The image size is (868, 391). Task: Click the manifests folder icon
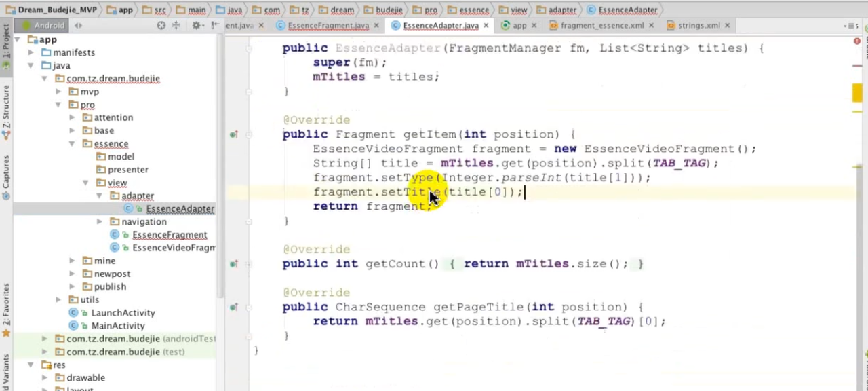[46, 52]
